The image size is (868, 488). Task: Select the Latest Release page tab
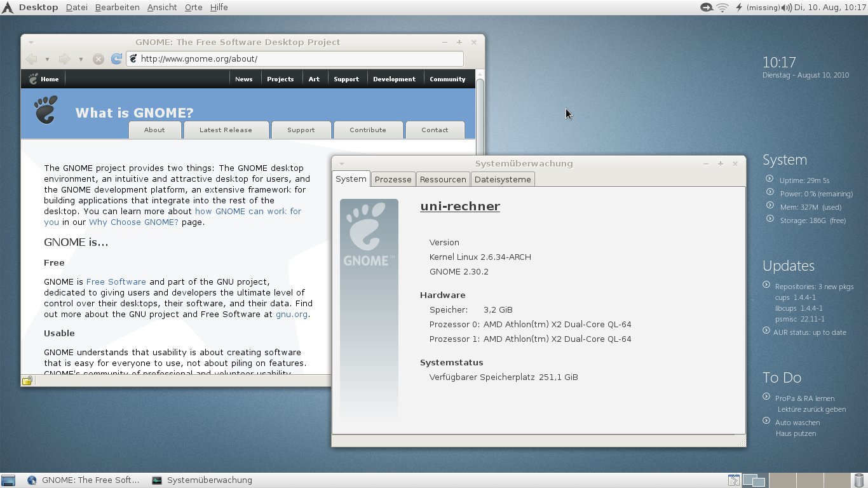pos(226,130)
